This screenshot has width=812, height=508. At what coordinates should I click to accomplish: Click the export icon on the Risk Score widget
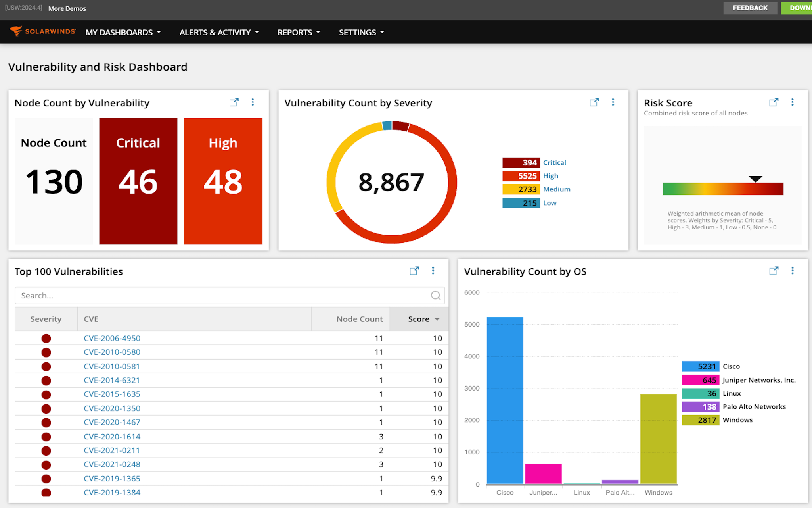[774, 102]
